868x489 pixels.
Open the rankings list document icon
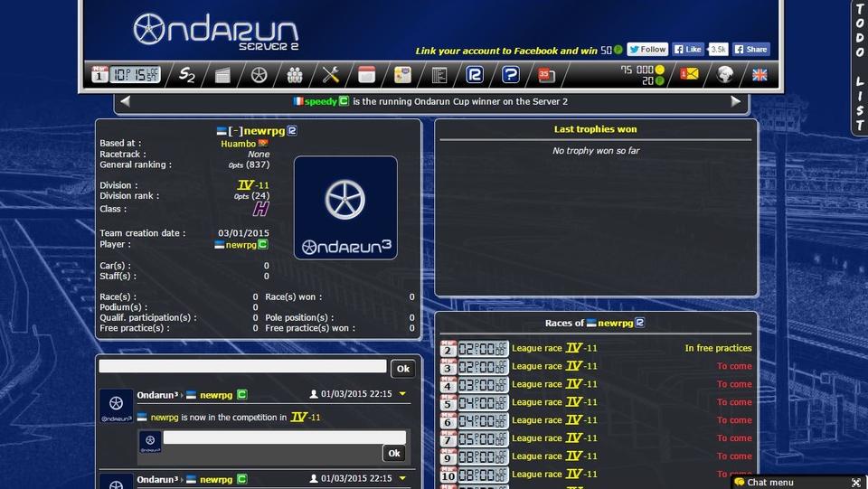click(439, 75)
